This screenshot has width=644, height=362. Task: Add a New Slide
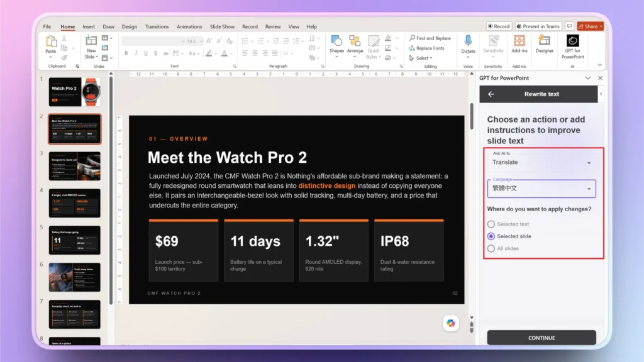click(91, 47)
